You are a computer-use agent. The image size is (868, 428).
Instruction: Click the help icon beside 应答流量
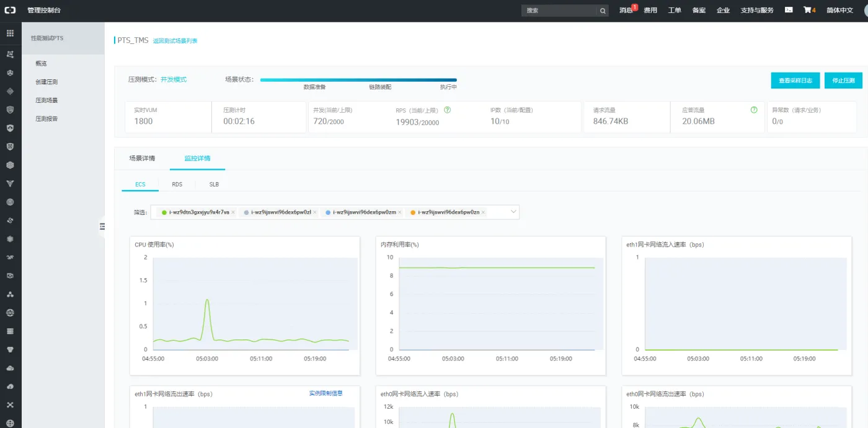point(754,110)
